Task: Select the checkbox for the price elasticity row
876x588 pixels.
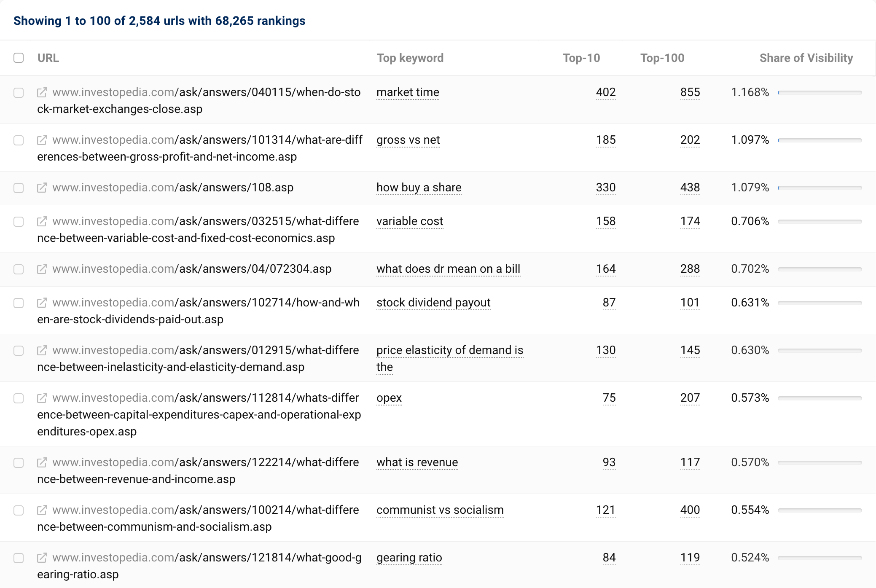Action: (19, 351)
